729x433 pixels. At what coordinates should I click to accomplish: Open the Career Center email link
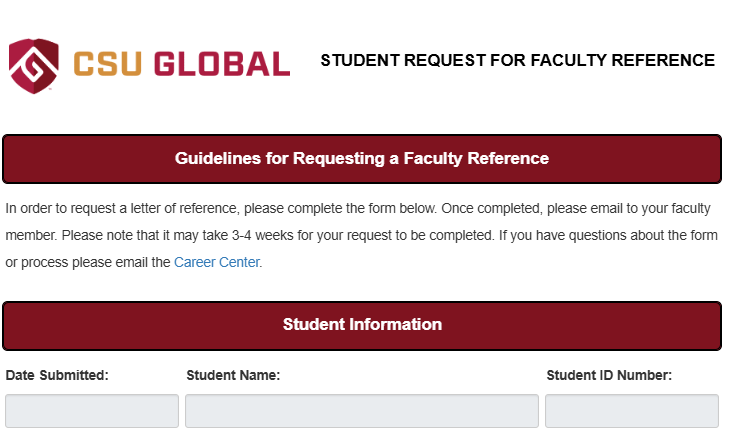[x=216, y=263]
